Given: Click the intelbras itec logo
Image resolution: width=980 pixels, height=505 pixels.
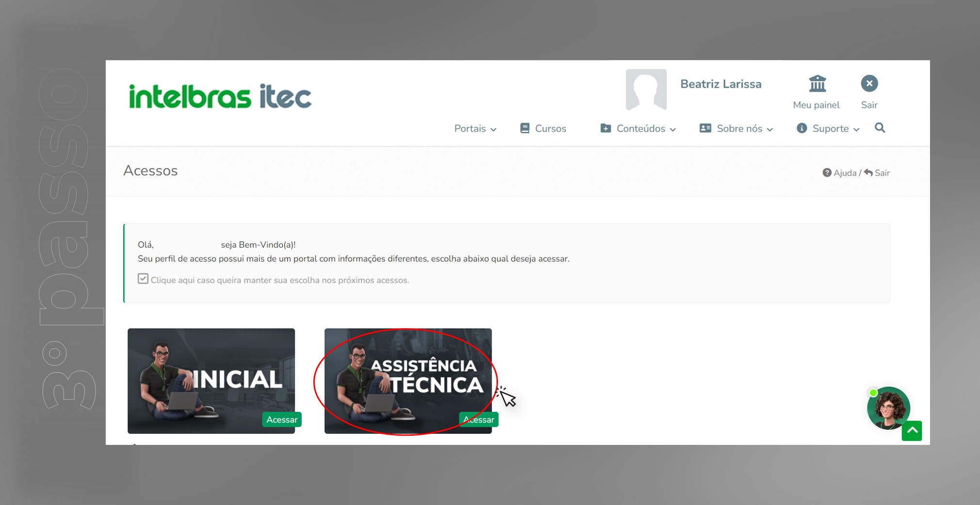Looking at the screenshot, I should click(x=220, y=96).
